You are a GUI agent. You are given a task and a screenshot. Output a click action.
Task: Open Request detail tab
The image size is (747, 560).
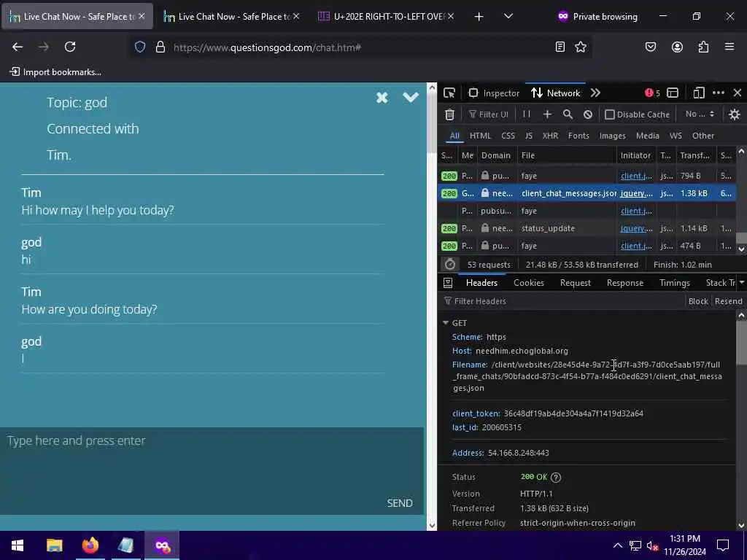(575, 283)
